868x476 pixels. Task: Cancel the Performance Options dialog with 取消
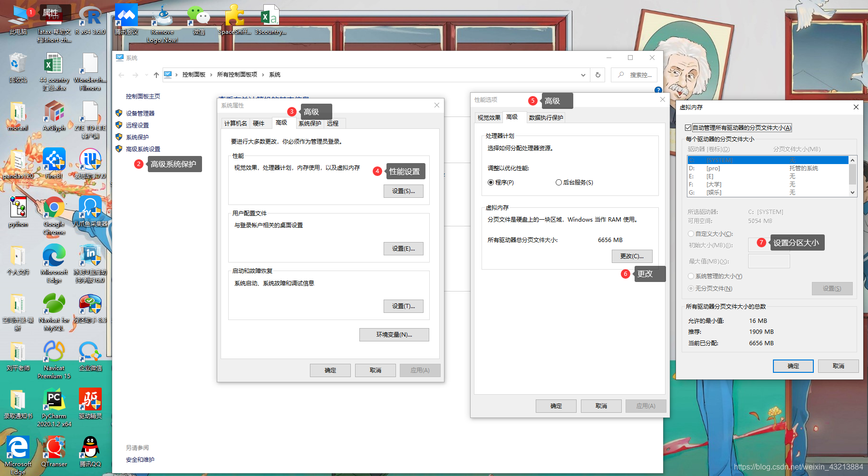click(x=601, y=406)
